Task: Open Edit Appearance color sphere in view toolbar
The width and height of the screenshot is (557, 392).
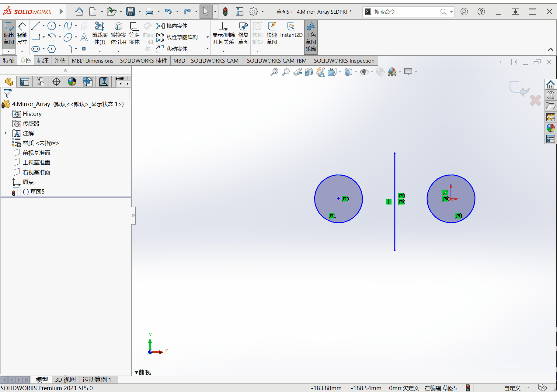Action: [380, 72]
